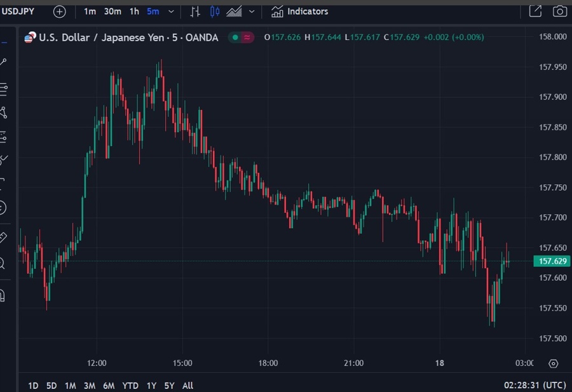Click the change value +0.002 (+0.00%)

click(454, 37)
